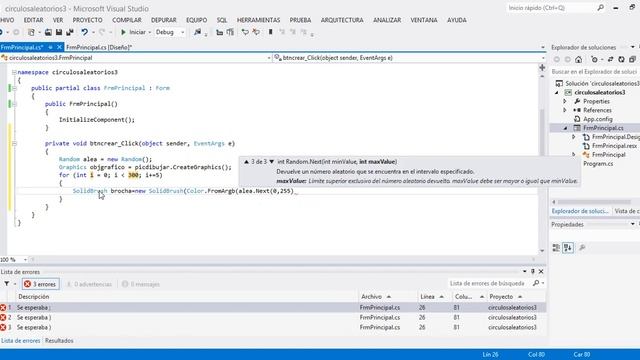Click Home icon in Explorador de soluciones

578,60
